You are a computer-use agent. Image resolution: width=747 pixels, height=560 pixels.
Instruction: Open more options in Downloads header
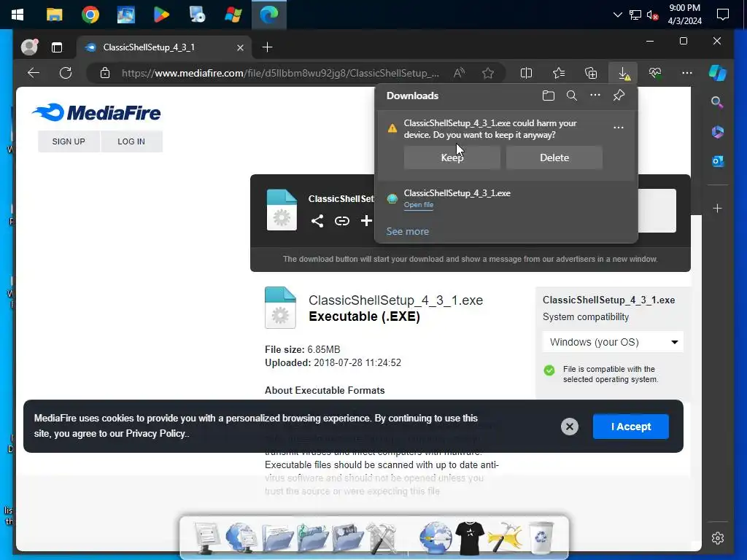(x=595, y=96)
